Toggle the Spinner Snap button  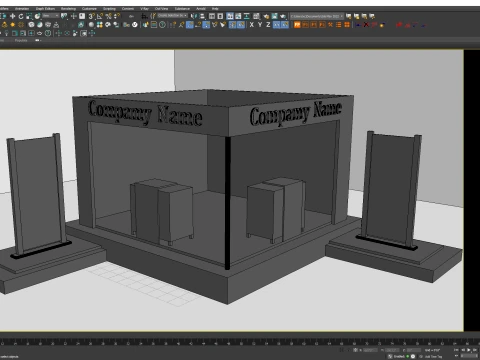(x=117, y=16)
